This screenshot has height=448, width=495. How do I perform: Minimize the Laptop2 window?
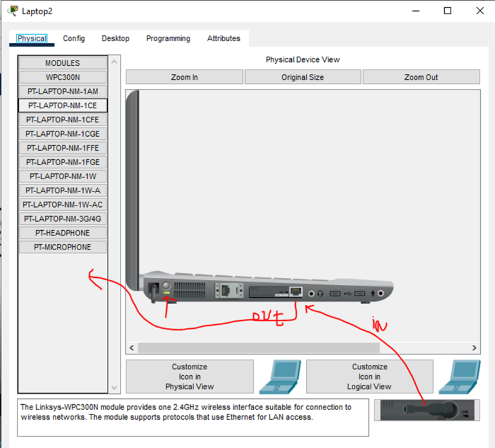pyautogui.click(x=416, y=11)
